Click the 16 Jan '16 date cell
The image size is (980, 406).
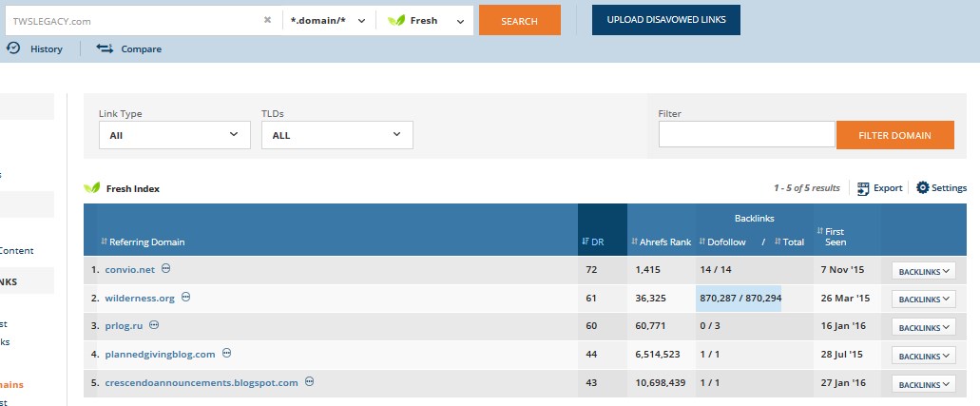click(843, 326)
